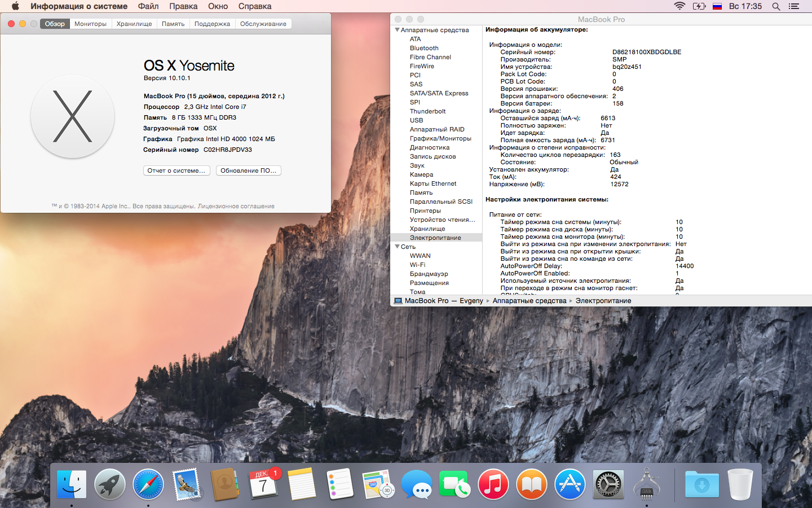Open the Лицензионное соглашение link

236,207
